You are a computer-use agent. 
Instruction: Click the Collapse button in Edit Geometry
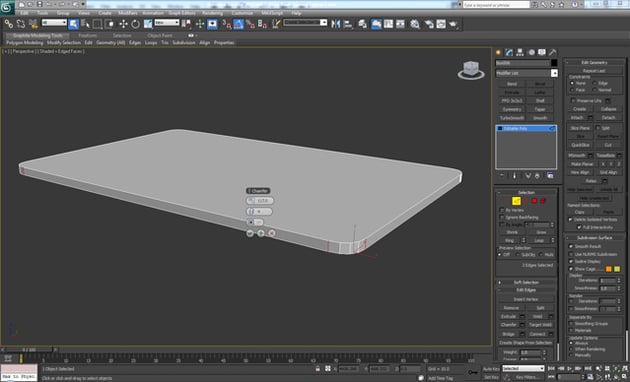point(608,109)
